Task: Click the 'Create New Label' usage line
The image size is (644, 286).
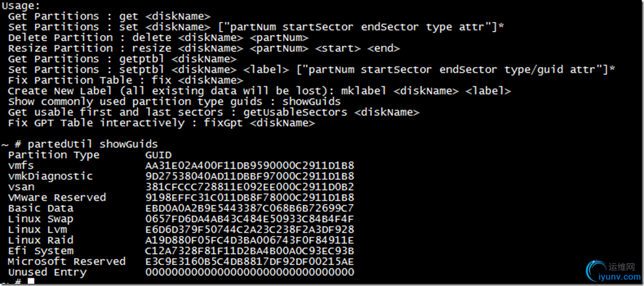Action: [259, 91]
